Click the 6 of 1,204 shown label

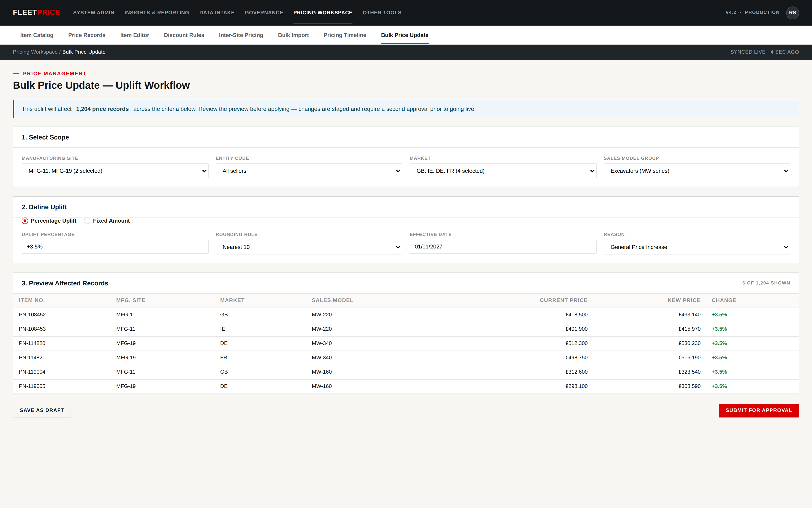pyautogui.click(x=766, y=283)
